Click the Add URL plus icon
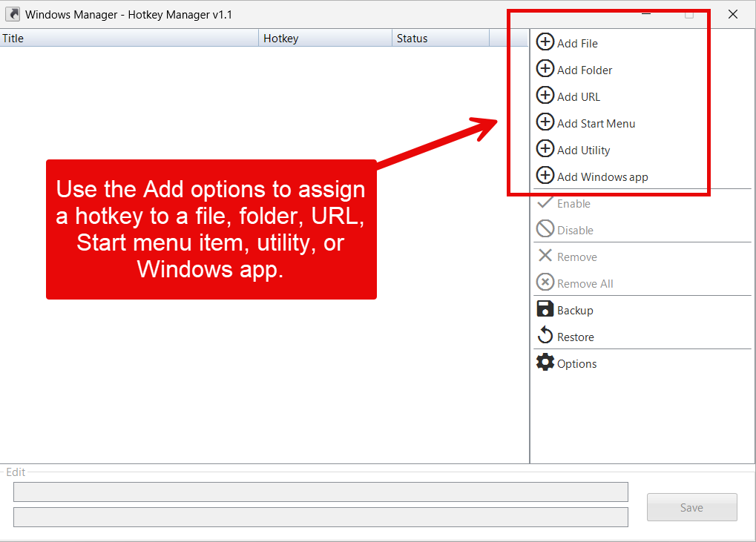 [x=545, y=95]
